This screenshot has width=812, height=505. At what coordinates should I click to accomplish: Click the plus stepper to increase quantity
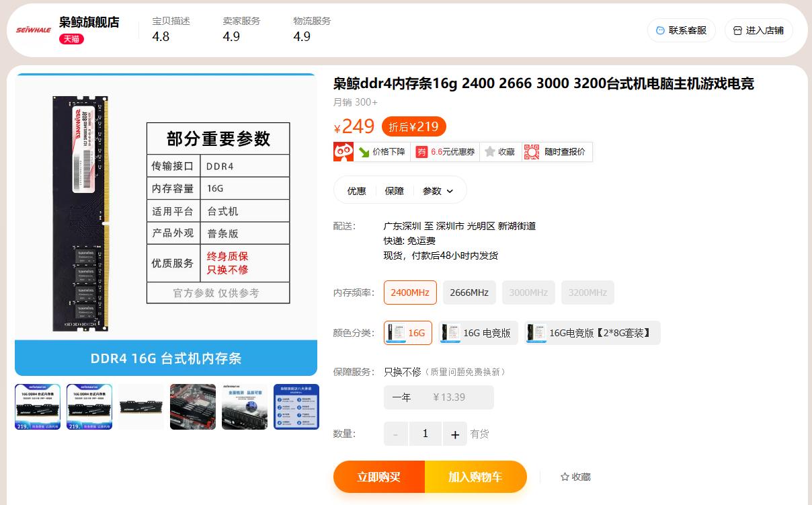455,434
